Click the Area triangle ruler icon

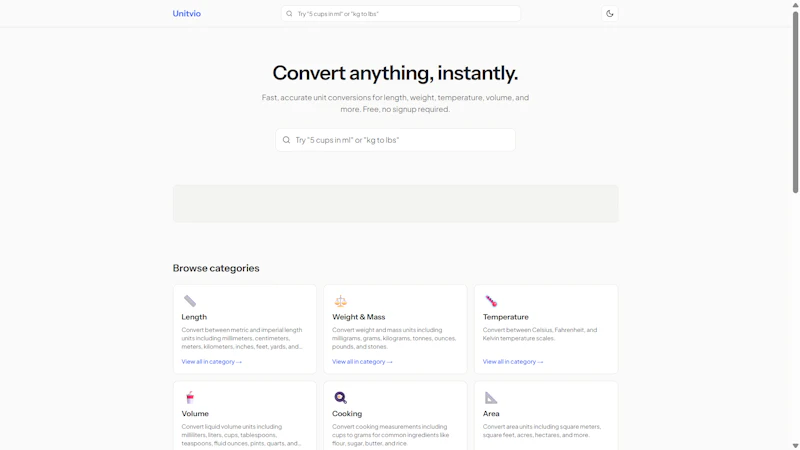coord(491,397)
